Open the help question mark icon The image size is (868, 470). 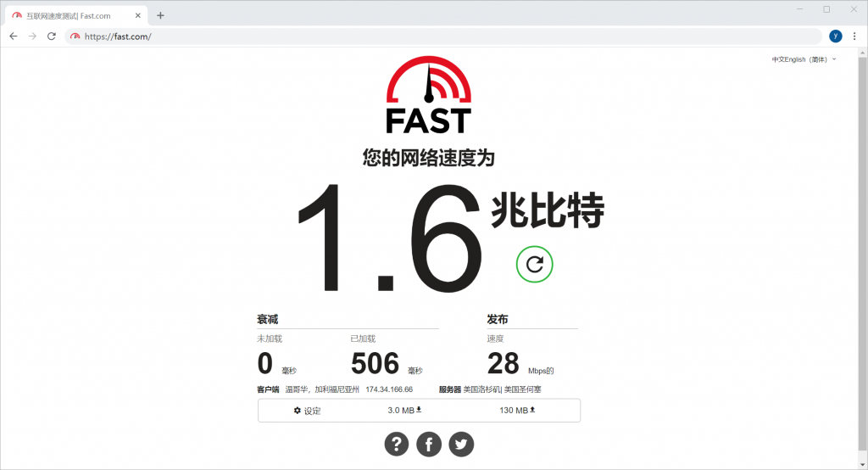(397, 444)
